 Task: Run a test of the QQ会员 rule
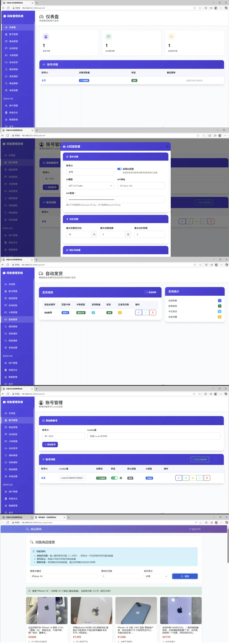[146, 312]
